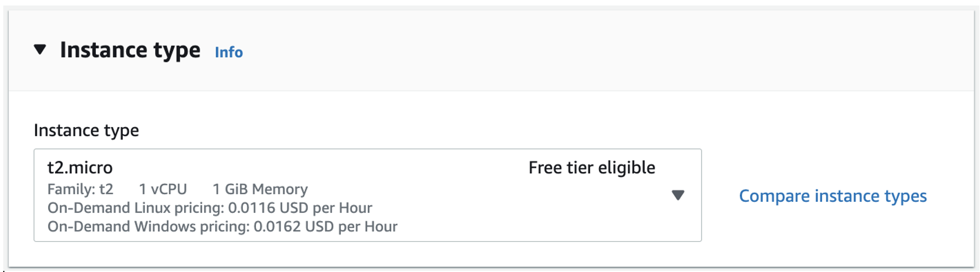This screenshot has width=980, height=272.
Task: Click the word Linux in the pricing details
Action: [x=151, y=208]
